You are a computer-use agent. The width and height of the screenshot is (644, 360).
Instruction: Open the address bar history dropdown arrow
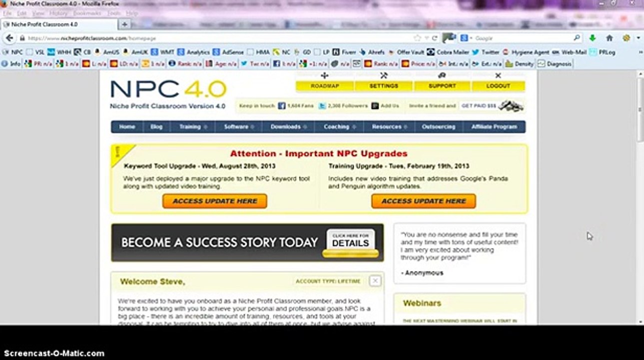pos(426,38)
